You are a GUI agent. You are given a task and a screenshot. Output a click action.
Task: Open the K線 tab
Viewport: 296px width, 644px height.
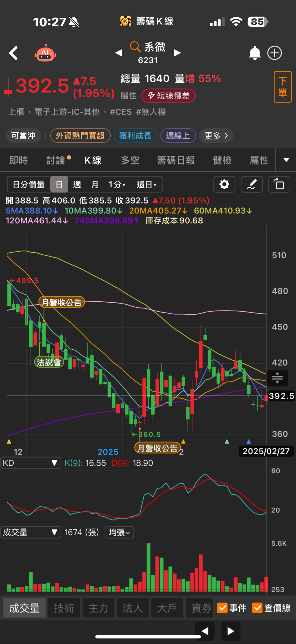click(x=93, y=160)
